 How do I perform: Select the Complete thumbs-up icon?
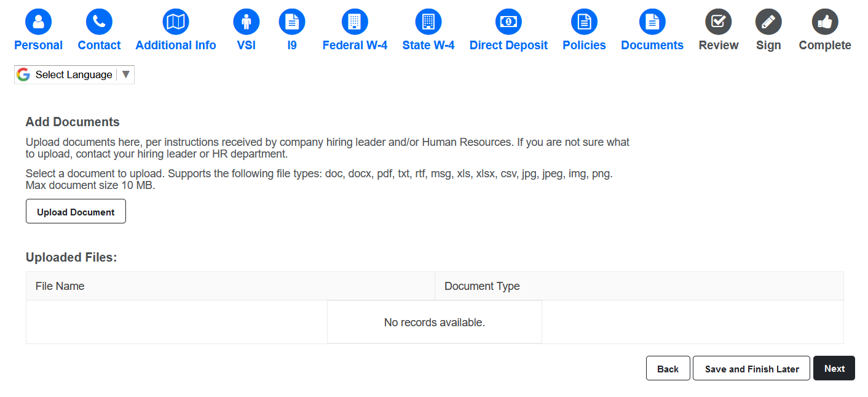(x=825, y=22)
